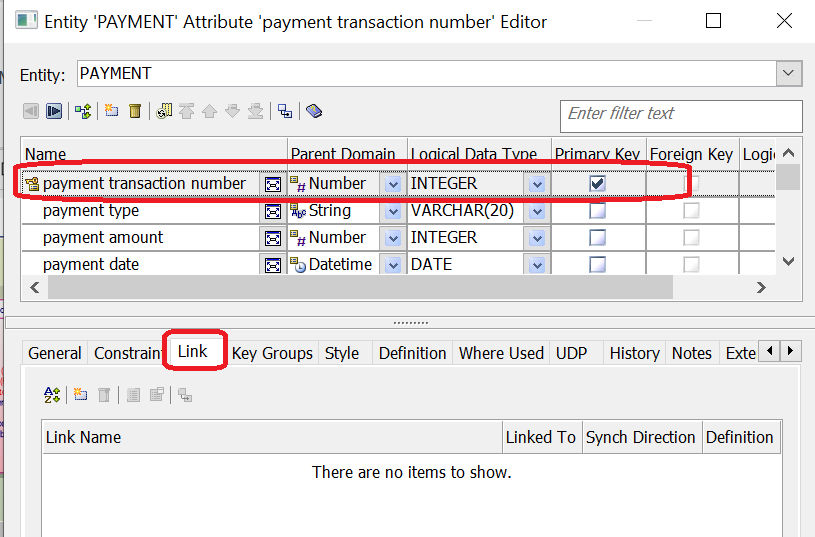This screenshot has height=537, width=815.
Task: Delete attribute with top trash icon
Action: [135, 111]
